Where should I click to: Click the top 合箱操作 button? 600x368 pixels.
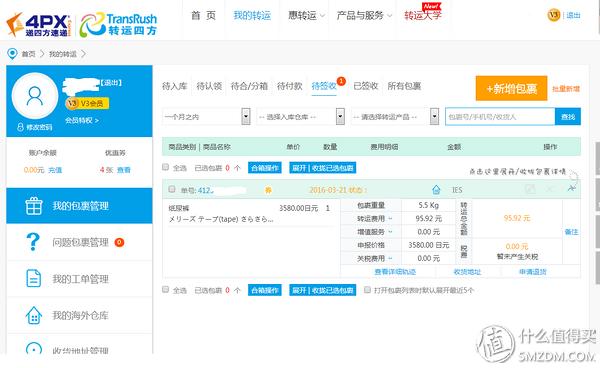[x=264, y=168]
